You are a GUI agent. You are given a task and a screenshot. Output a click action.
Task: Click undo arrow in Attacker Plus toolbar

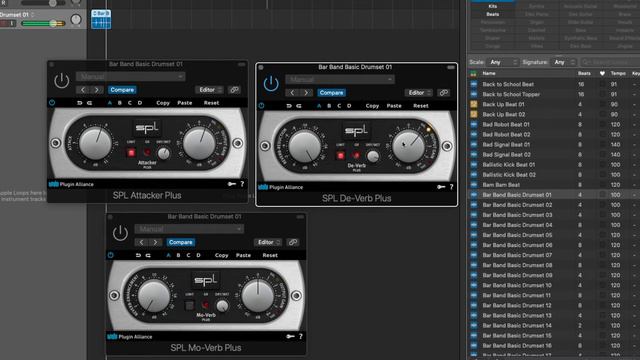click(x=80, y=103)
